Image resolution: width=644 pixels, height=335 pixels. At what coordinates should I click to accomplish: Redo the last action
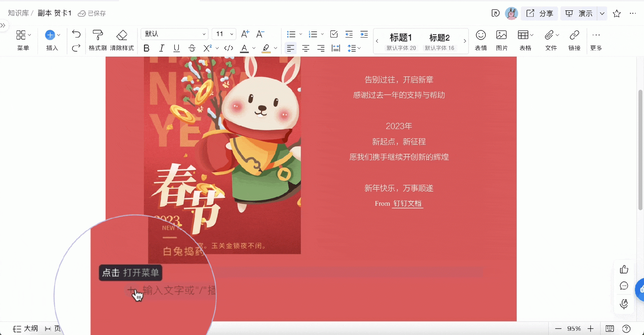pyautogui.click(x=76, y=48)
